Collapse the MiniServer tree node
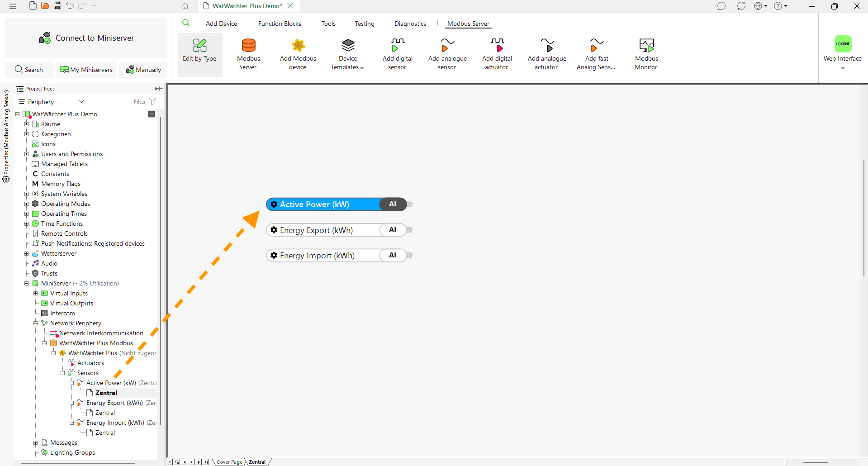868x466 pixels. [x=26, y=283]
